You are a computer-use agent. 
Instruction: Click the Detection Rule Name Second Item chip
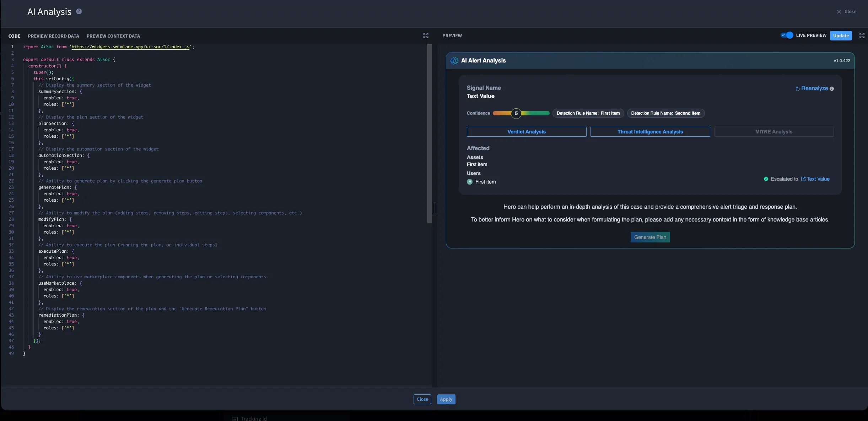tap(665, 113)
